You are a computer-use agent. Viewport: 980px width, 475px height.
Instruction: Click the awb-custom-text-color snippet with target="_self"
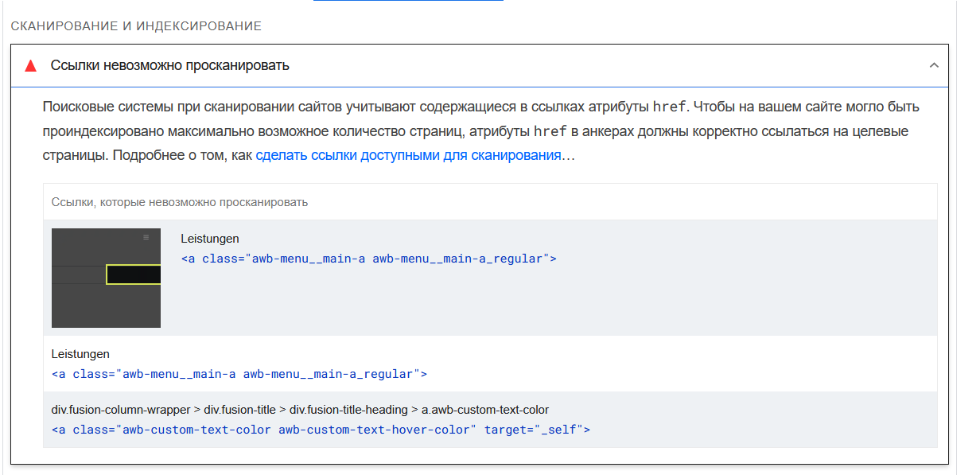click(321, 430)
